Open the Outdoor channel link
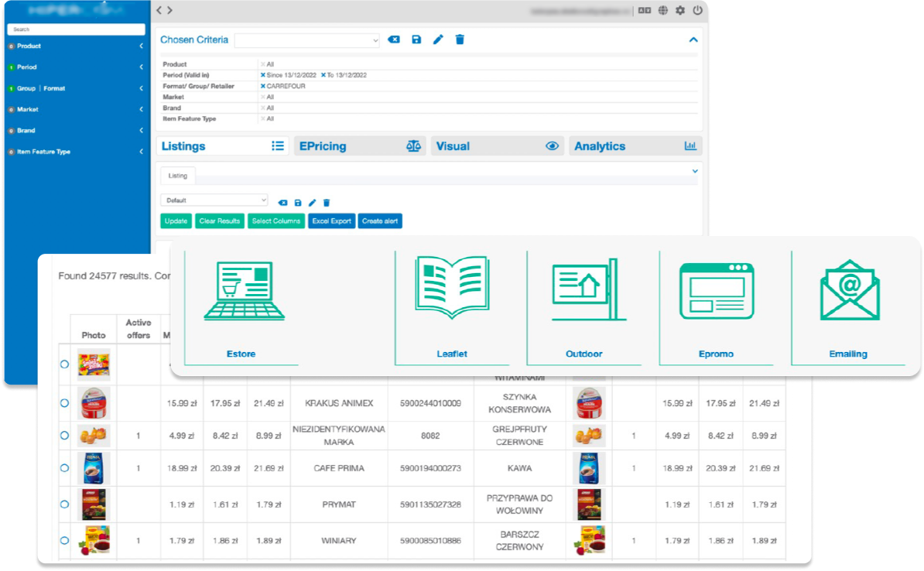 584,354
